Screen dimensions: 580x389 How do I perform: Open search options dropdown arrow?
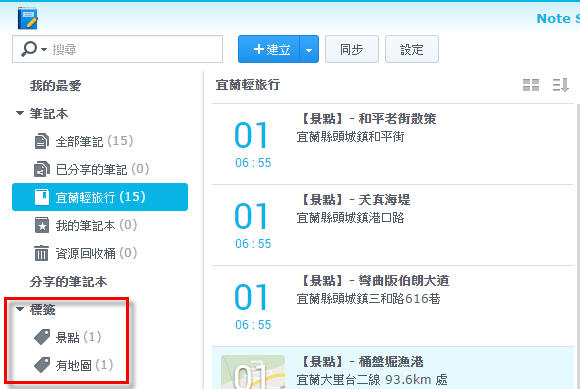(44, 49)
